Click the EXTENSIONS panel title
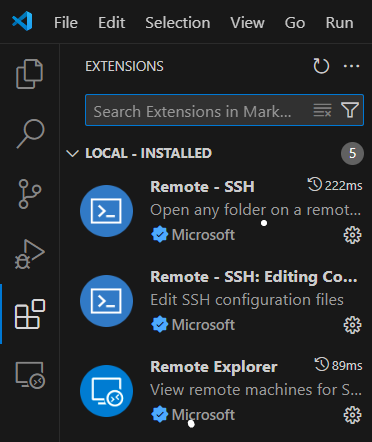 click(x=124, y=66)
